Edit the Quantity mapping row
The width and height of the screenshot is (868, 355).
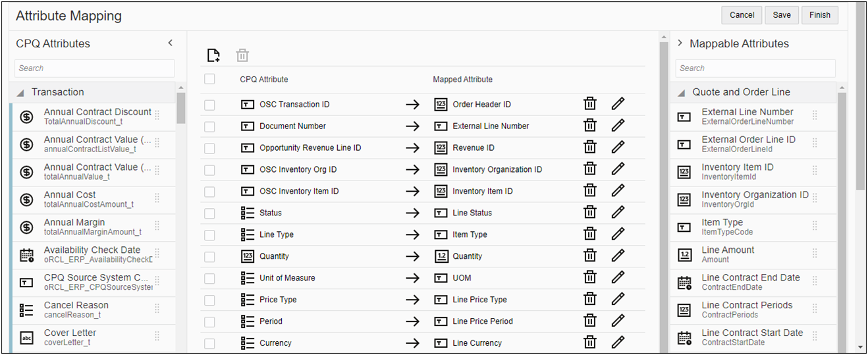(x=618, y=256)
